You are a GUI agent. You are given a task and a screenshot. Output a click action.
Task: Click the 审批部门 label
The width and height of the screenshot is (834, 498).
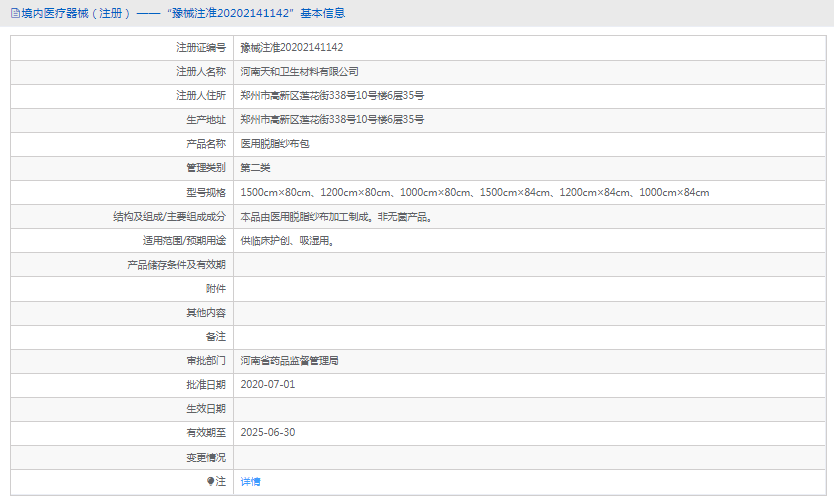[x=206, y=361]
